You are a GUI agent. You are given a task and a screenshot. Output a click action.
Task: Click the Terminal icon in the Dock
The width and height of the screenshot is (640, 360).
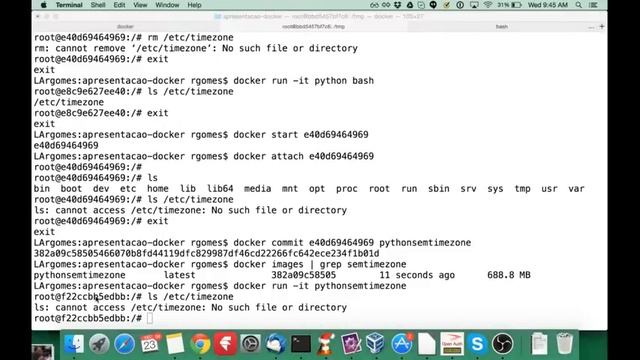click(x=301, y=344)
